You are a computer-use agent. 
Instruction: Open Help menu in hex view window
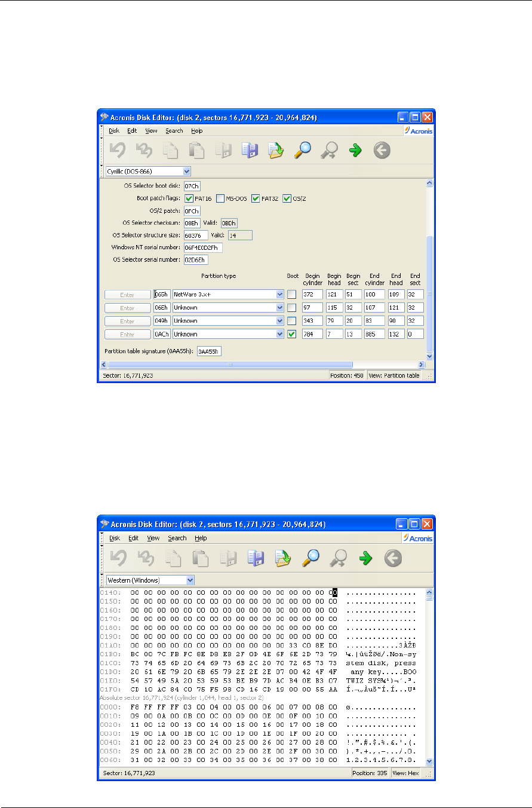tap(201, 538)
